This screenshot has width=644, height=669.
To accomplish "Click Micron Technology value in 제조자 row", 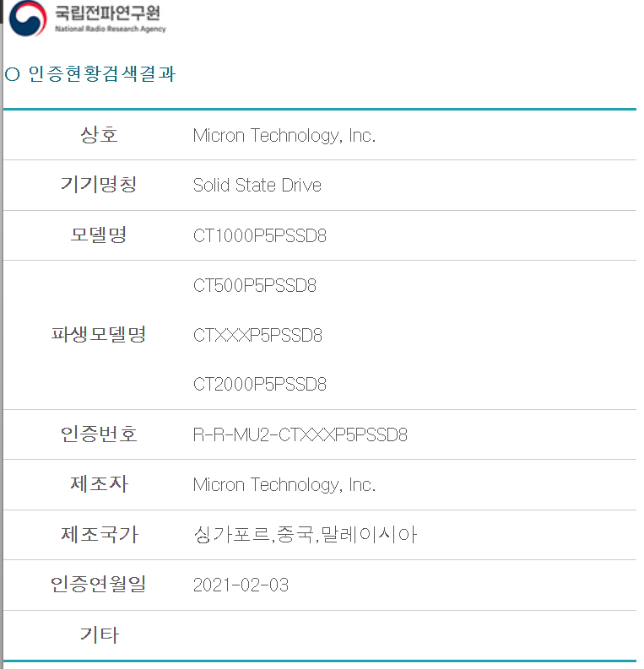I will 284,485.
